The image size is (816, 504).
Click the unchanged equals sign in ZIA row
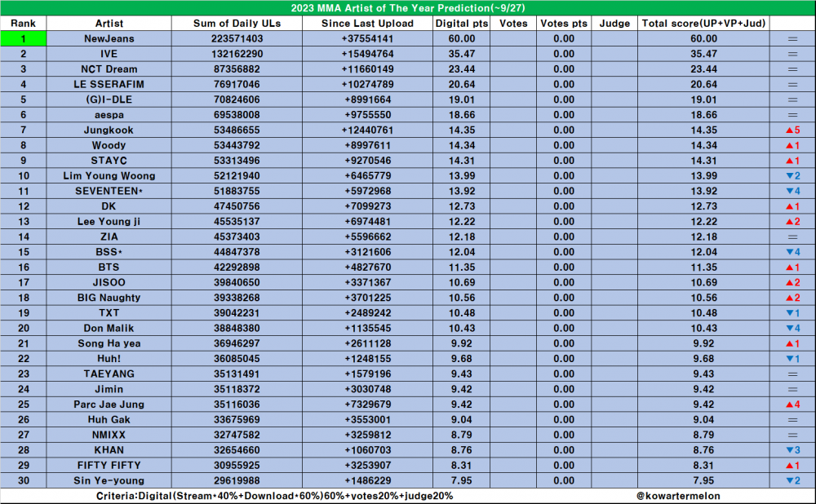(x=792, y=237)
